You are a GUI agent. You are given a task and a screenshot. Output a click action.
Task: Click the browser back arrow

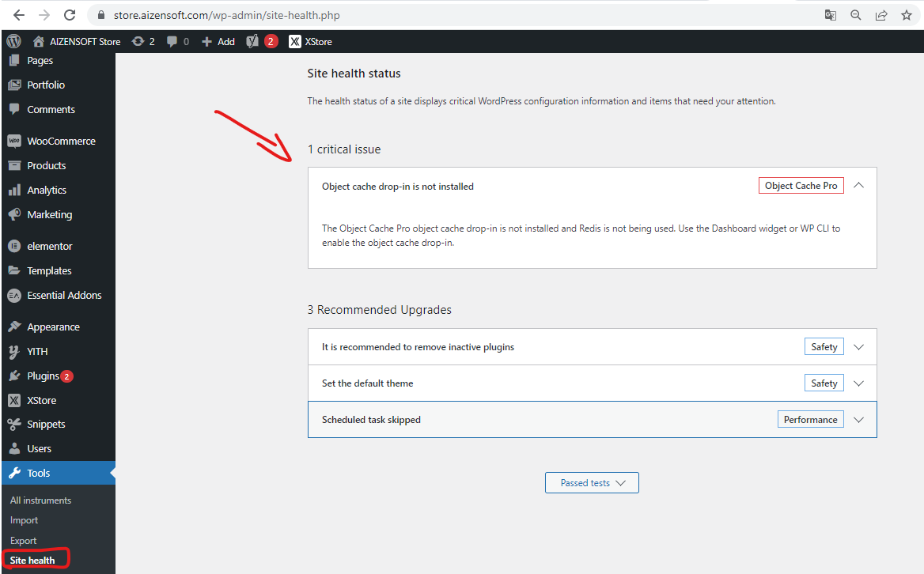pyautogui.click(x=19, y=15)
